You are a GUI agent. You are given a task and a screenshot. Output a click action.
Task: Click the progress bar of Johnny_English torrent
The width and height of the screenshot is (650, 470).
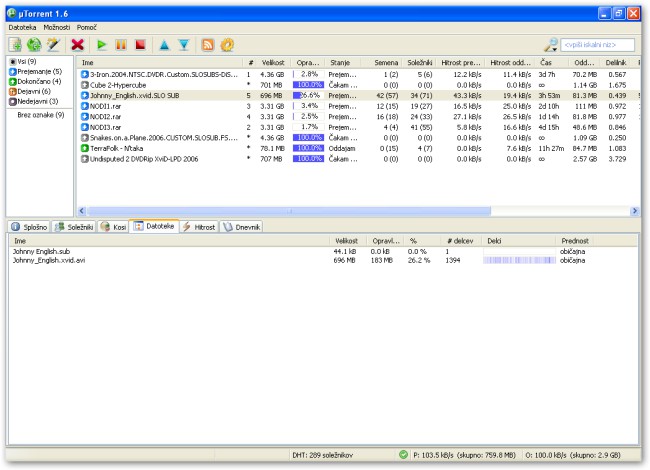(x=308, y=95)
